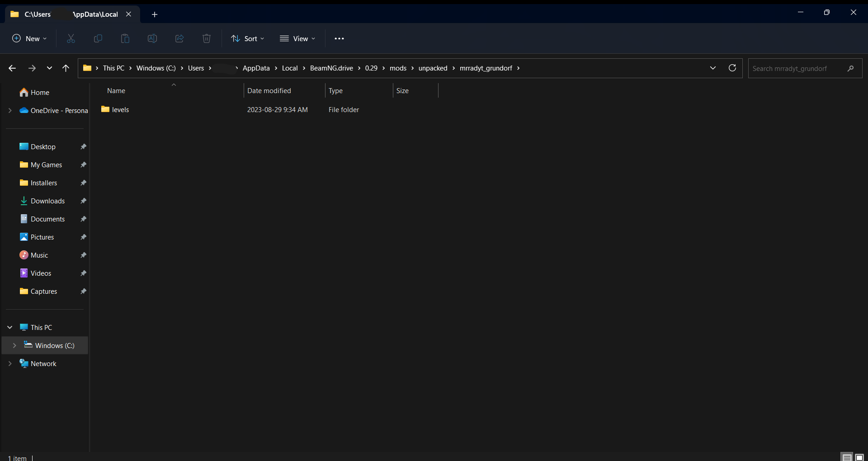This screenshot has height=461, width=868.
Task: Unpin Videos via its pin icon
Action: click(84, 273)
